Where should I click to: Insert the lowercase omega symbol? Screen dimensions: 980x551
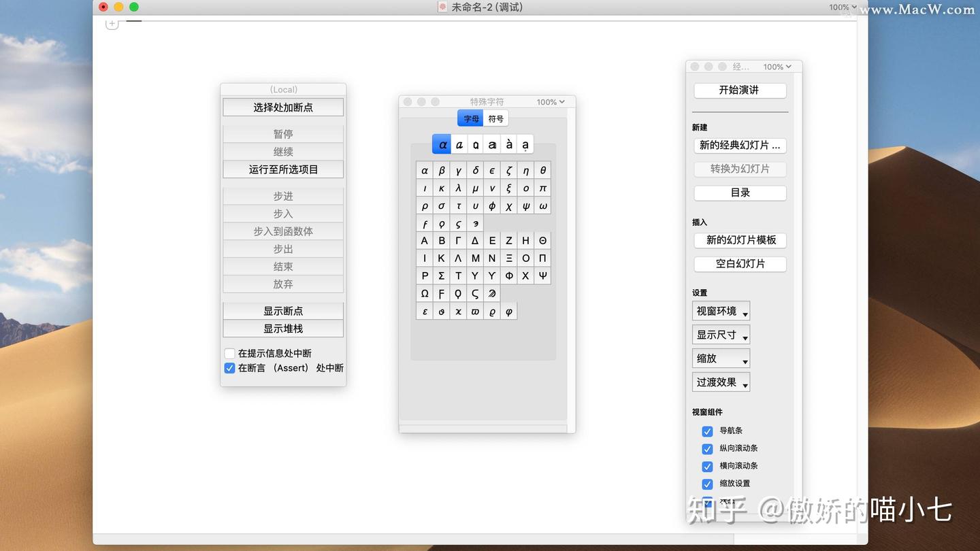point(542,205)
